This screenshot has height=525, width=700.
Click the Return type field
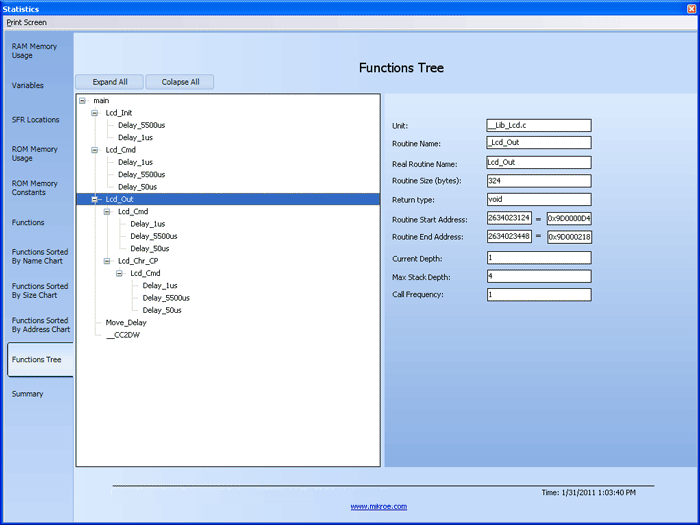tap(539, 200)
